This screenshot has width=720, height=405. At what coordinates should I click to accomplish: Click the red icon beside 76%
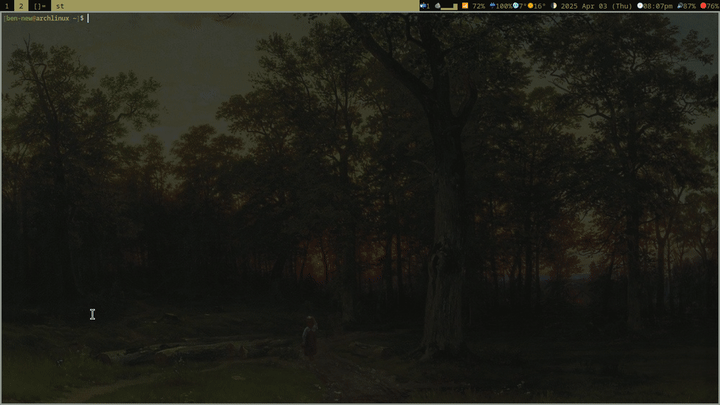703,6
